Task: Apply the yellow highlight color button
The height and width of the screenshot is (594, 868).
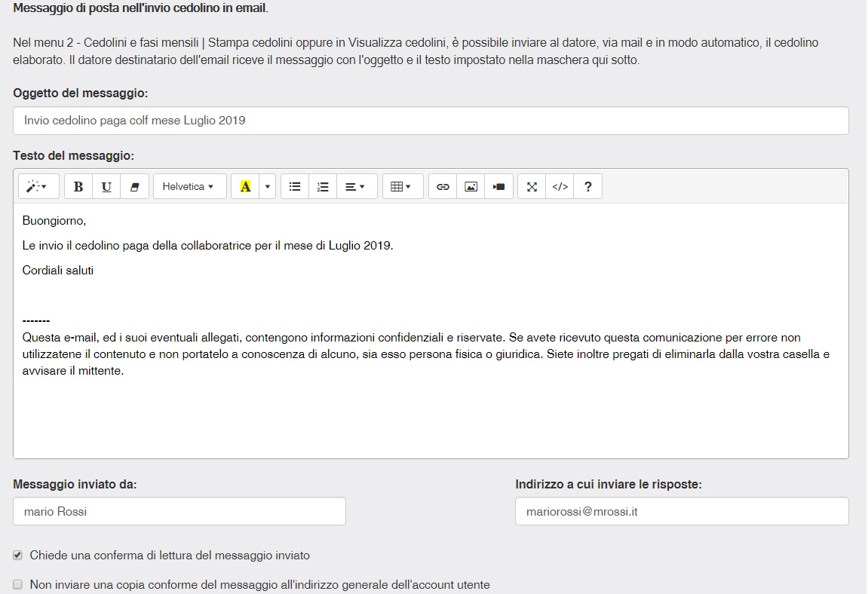Action: [245, 187]
